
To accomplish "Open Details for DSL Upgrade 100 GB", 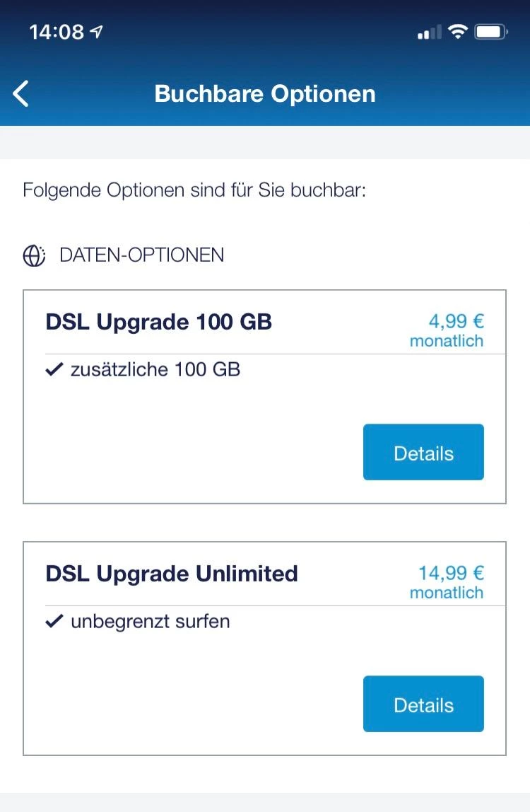I will tap(423, 453).
